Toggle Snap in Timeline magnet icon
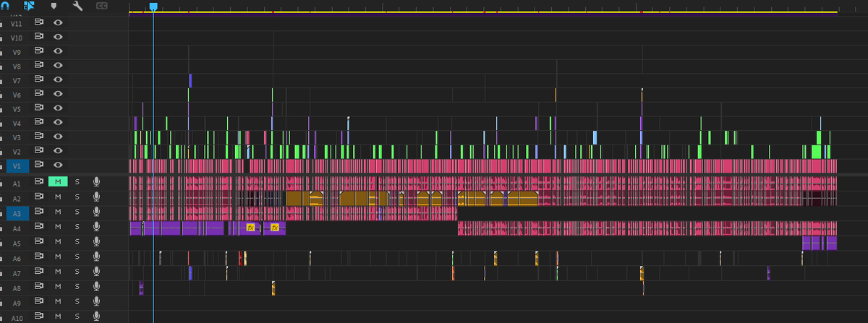 click(4, 5)
